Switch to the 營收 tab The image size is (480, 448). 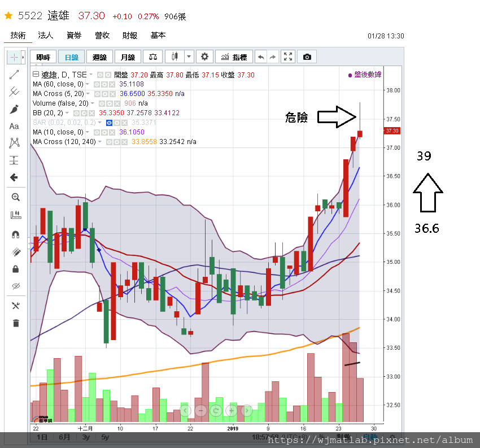(x=102, y=36)
